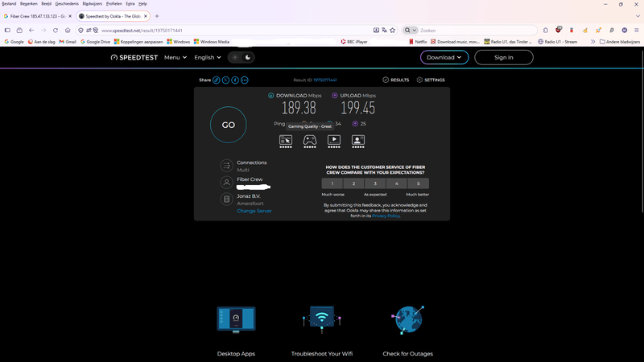Open the Firefox hamburger menu
644x362 pixels.
637,31
